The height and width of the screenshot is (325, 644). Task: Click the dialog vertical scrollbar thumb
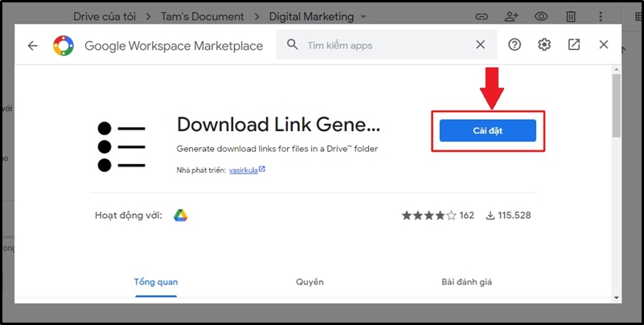click(616, 105)
